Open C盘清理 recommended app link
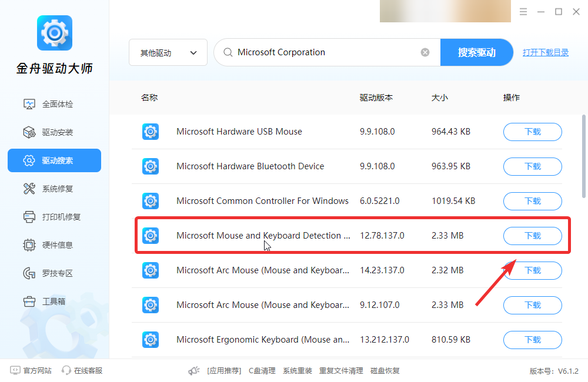This screenshot has width=588, height=382. click(x=262, y=371)
